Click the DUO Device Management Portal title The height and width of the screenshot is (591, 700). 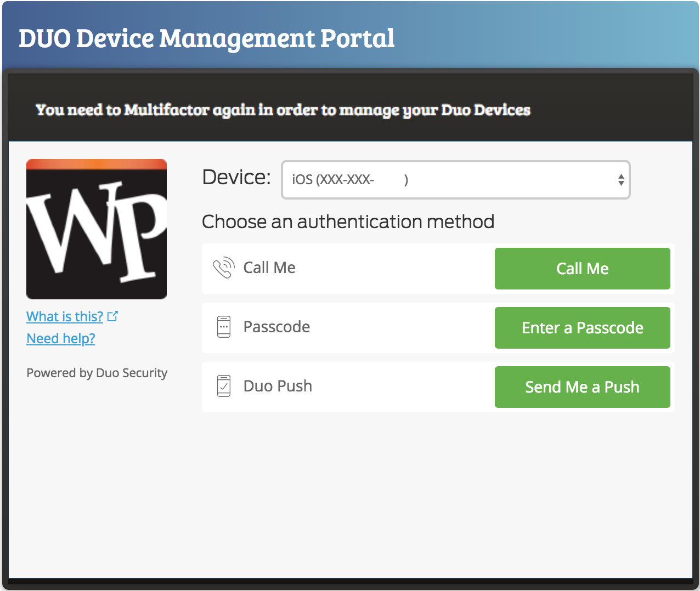207,38
